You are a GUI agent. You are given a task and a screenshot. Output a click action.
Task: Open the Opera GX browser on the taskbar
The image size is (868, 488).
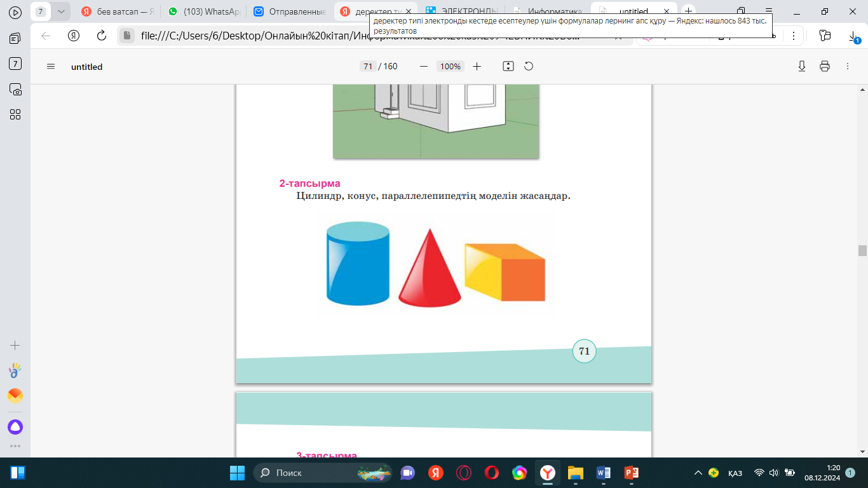coord(464,473)
